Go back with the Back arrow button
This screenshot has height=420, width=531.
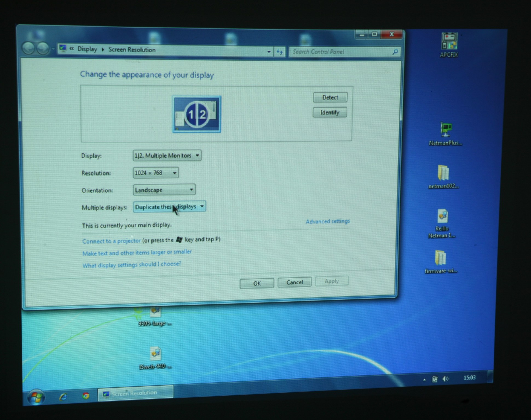click(x=28, y=48)
